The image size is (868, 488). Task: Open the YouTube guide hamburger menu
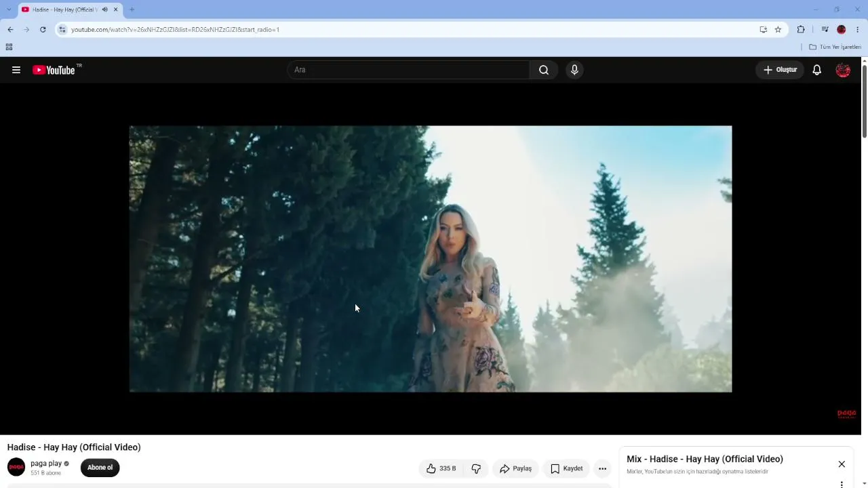16,70
